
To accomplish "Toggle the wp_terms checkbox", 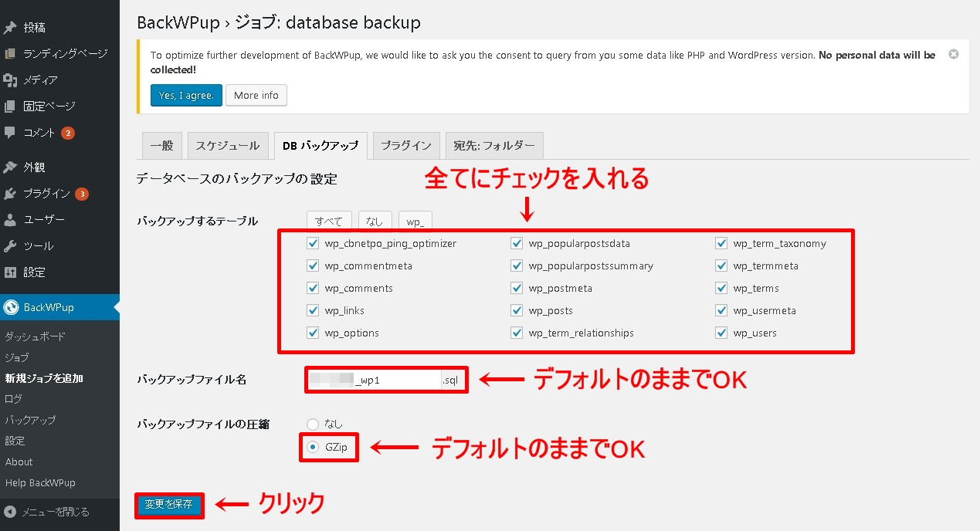I will (x=721, y=288).
